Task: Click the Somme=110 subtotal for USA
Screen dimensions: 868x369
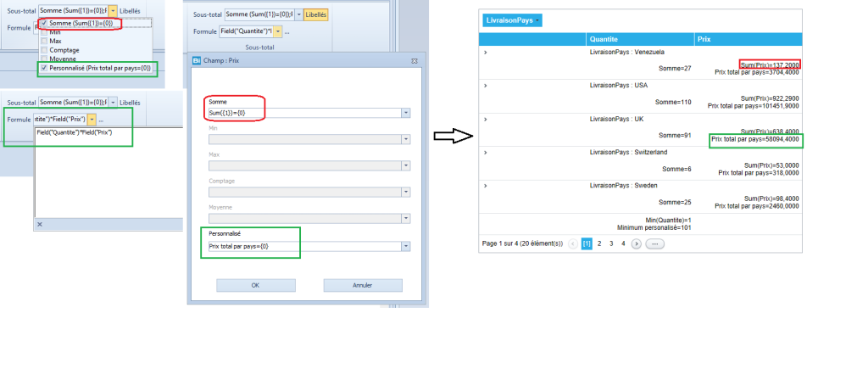Action: point(673,102)
